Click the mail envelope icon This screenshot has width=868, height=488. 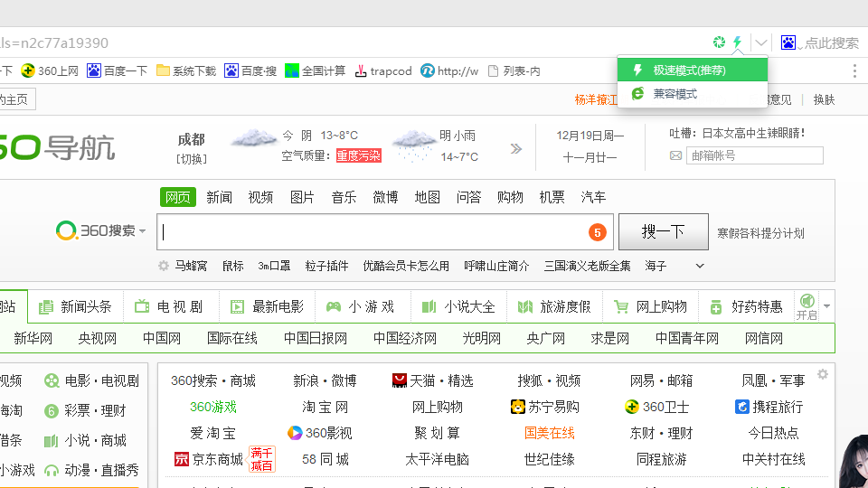tap(676, 155)
